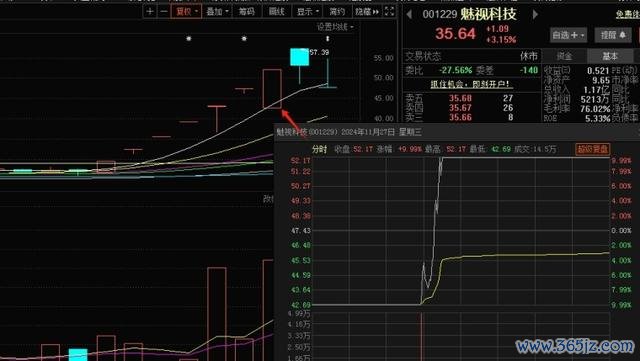Zoom in the K-line chart with plus icon
The height and width of the screenshot is (361, 640).
[150, 11]
